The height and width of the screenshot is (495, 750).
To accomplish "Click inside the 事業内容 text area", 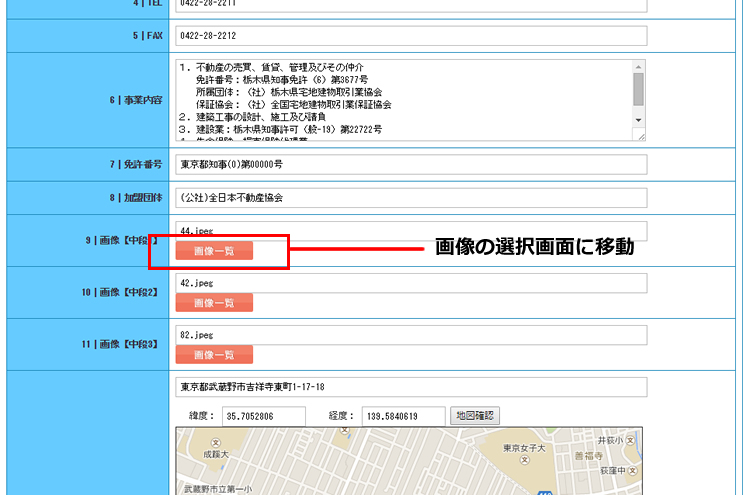I will coord(400,100).
